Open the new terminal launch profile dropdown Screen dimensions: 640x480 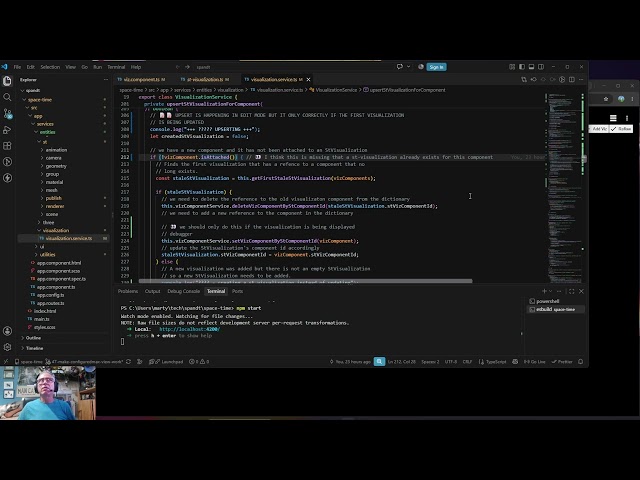550,291
